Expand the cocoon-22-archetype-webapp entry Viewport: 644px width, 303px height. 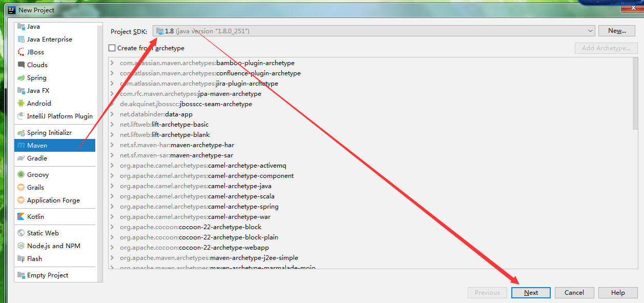(x=113, y=248)
